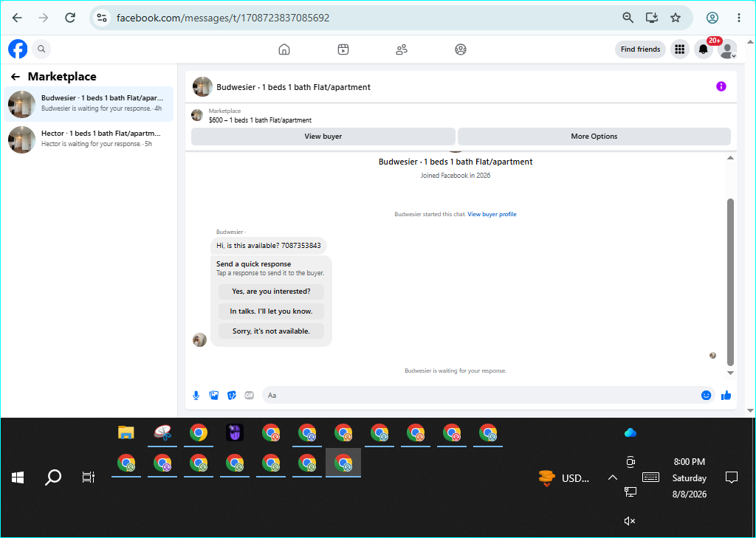Viewport: 756px width, 538px height.
Task: Click the chat scroll down arrow
Action: (x=730, y=373)
